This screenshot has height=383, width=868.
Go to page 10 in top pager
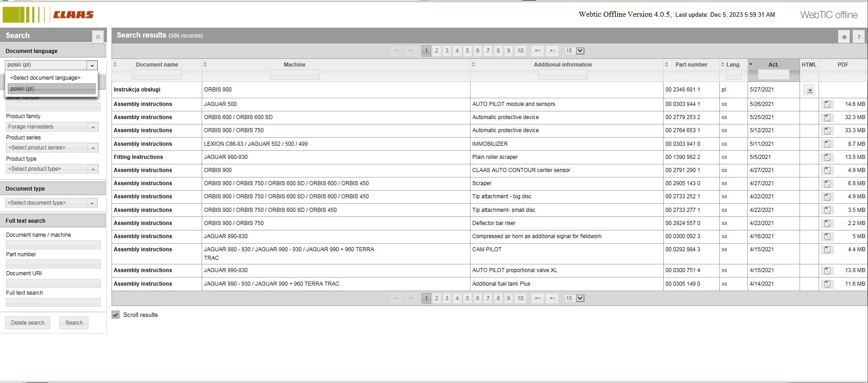coord(520,51)
